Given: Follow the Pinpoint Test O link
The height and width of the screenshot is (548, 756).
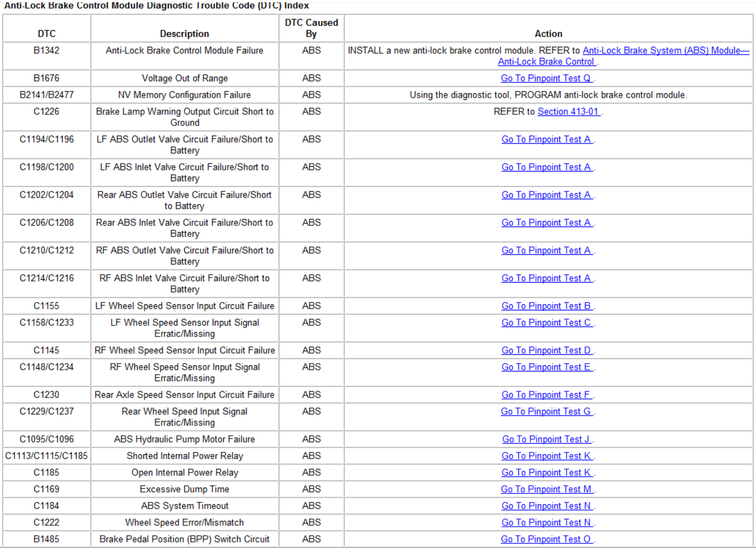Looking at the screenshot, I should 546,539.
